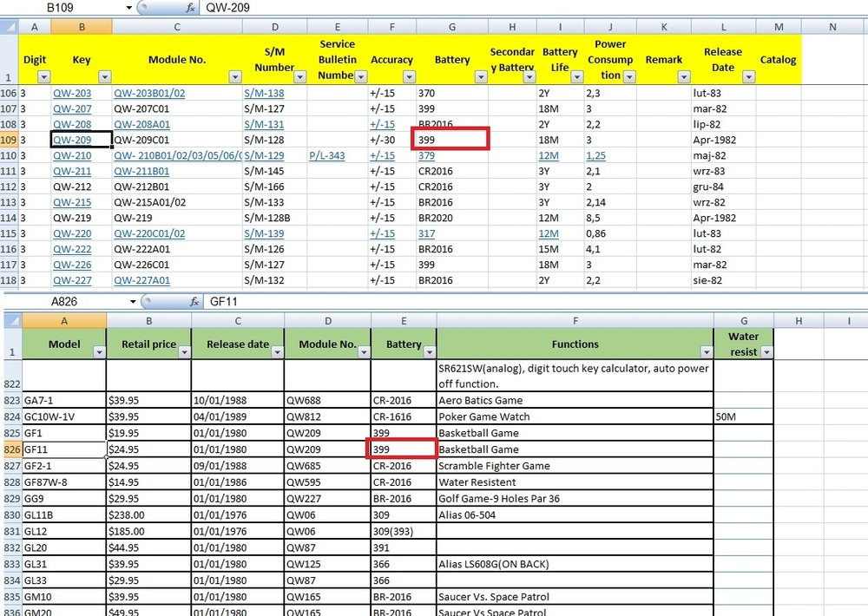
Task: Open the Water resist filter dropdown
Action: coord(765,352)
